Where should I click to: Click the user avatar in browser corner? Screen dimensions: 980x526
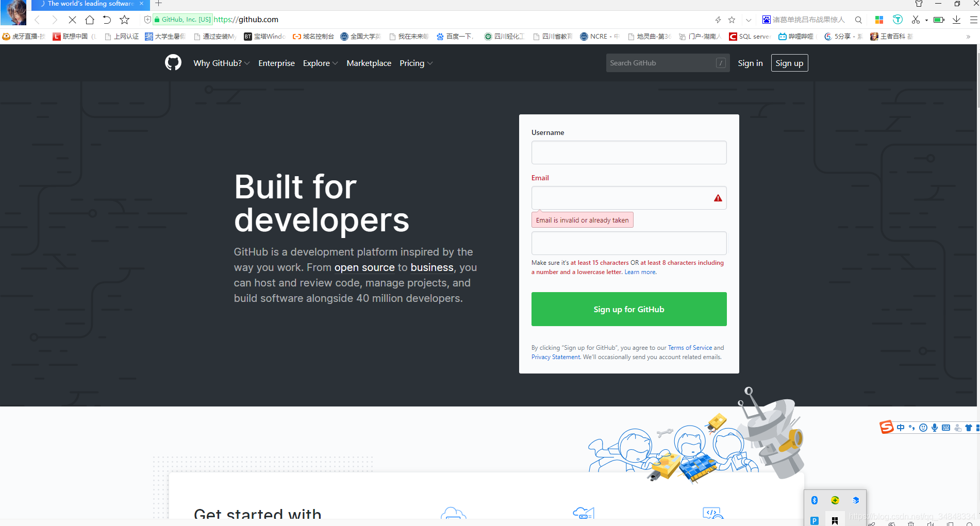pyautogui.click(x=13, y=12)
